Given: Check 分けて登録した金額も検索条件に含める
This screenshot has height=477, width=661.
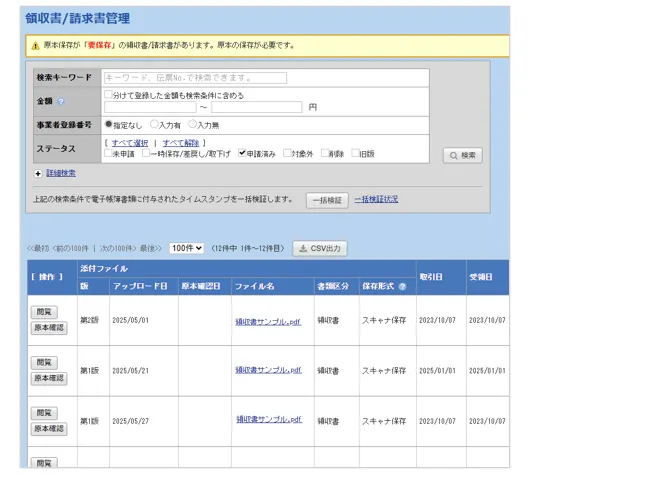Looking at the screenshot, I should click(x=108, y=95).
